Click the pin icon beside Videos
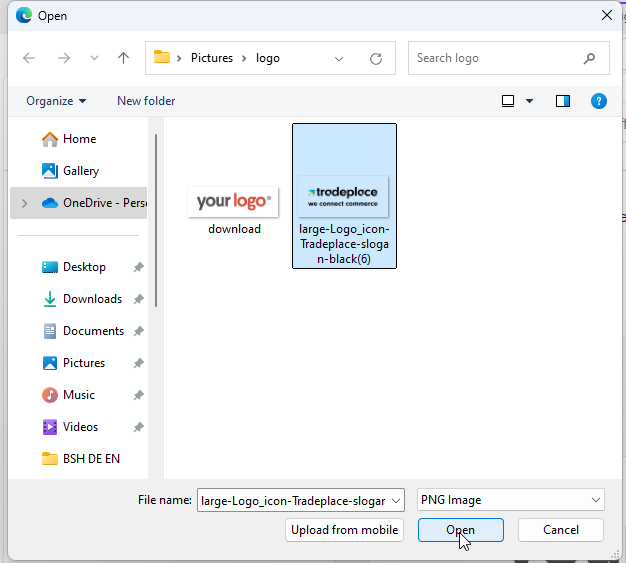The height and width of the screenshot is (563, 626). coord(139,427)
